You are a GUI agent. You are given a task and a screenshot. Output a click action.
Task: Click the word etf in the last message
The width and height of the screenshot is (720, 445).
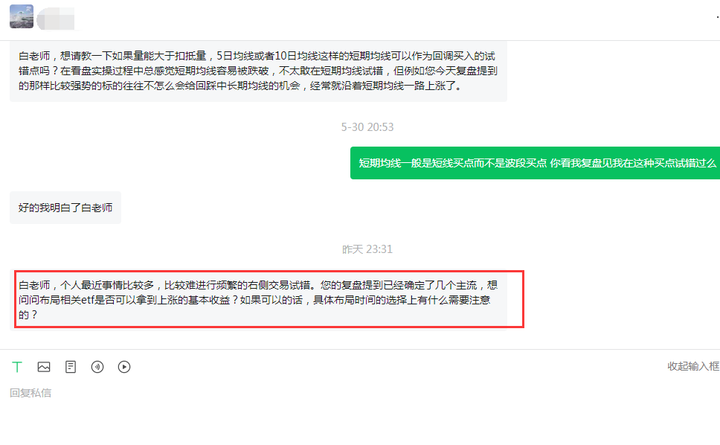[87, 300]
